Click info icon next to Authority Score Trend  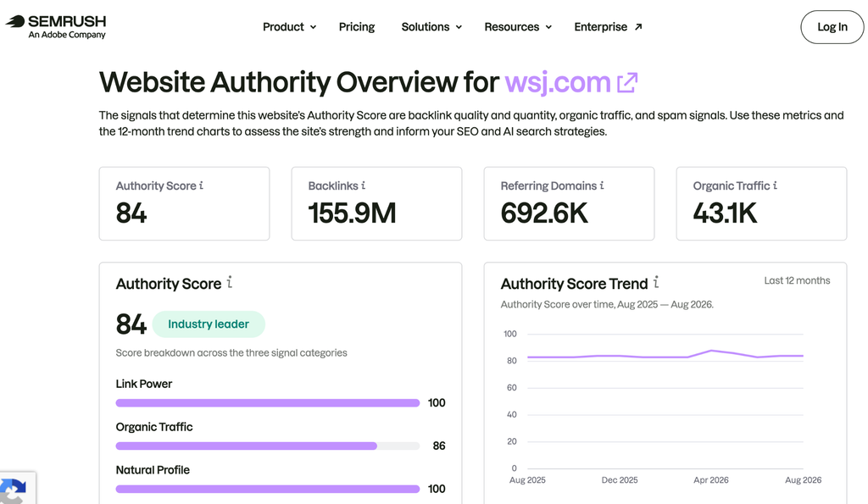tap(656, 282)
